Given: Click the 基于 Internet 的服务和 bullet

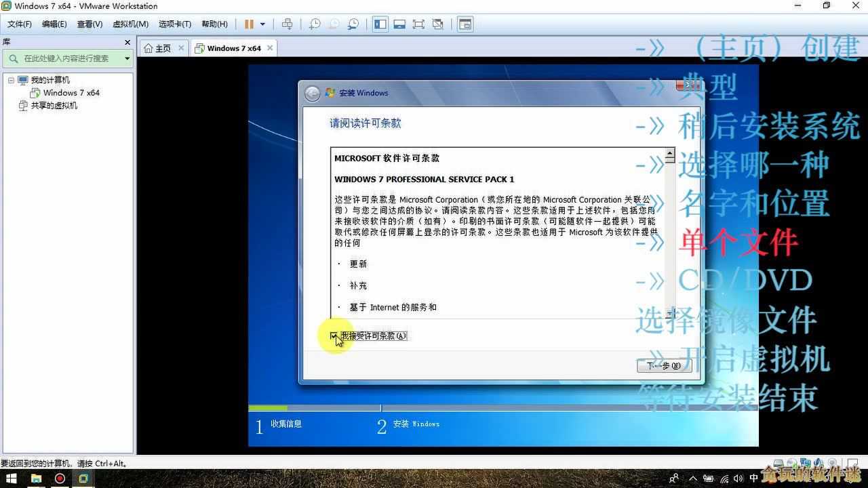Looking at the screenshot, I should click(x=393, y=308).
